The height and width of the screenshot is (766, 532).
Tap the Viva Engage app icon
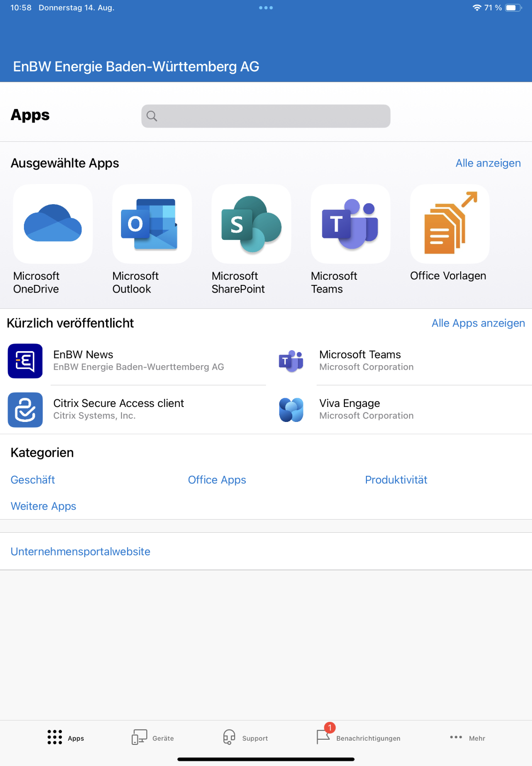(291, 410)
